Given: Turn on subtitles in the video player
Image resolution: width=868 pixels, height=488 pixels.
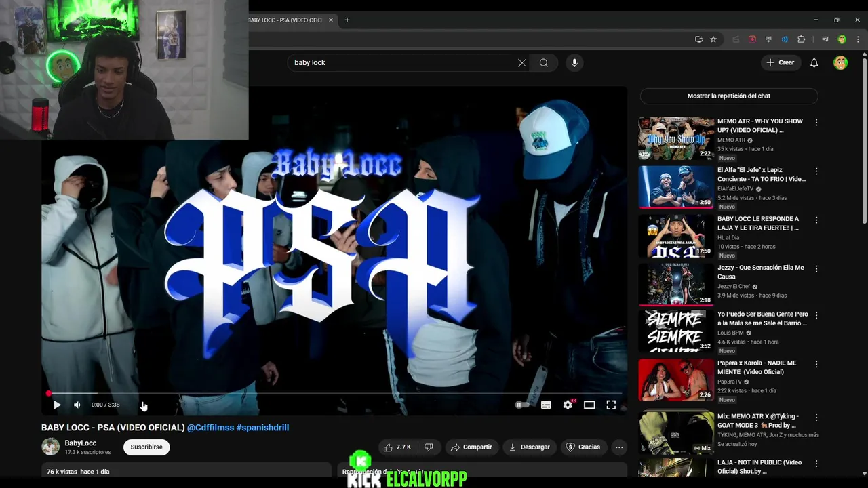Looking at the screenshot, I should [x=546, y=405].
